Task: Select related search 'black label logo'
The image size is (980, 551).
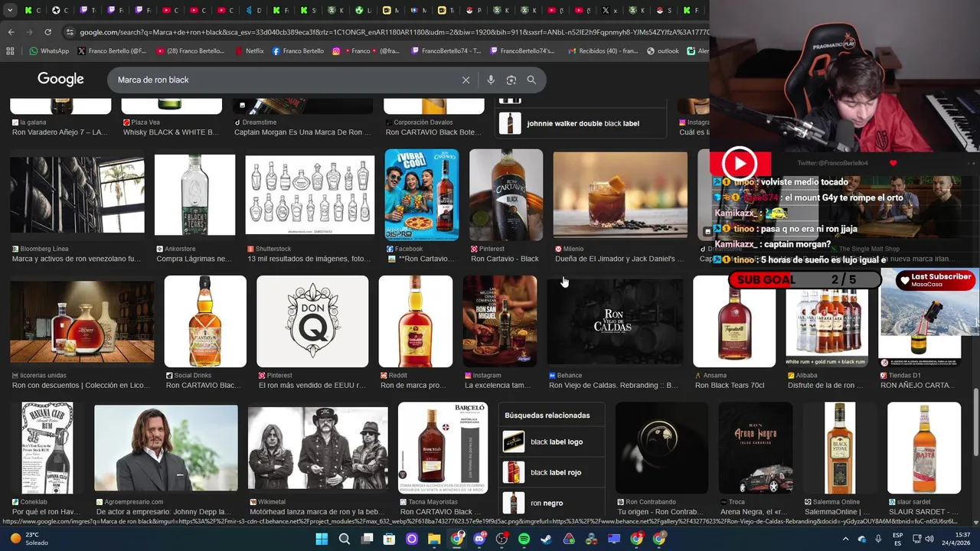Action: pos(551,442)
